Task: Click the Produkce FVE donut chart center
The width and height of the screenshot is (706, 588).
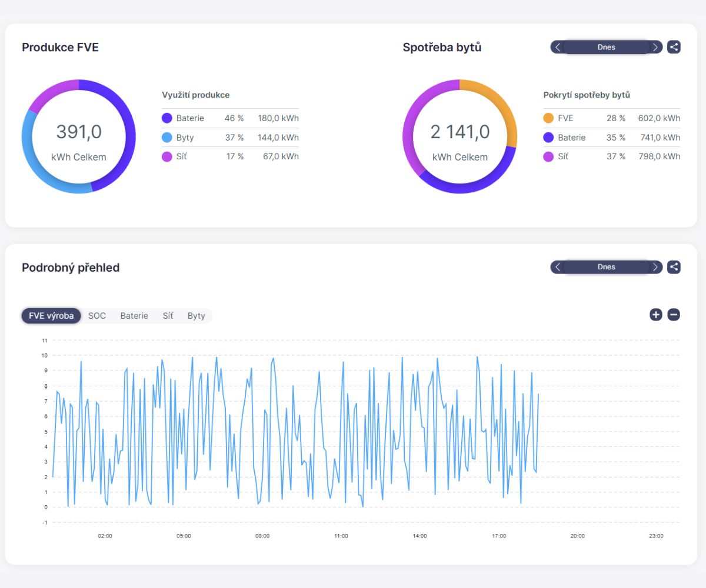Action: (x=79, y=136)
